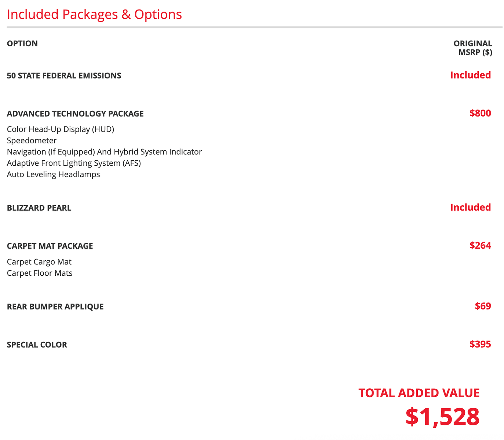The image size is (504, 440).
Task: Click the $395 Special Color price
Action: pos(480,344)
